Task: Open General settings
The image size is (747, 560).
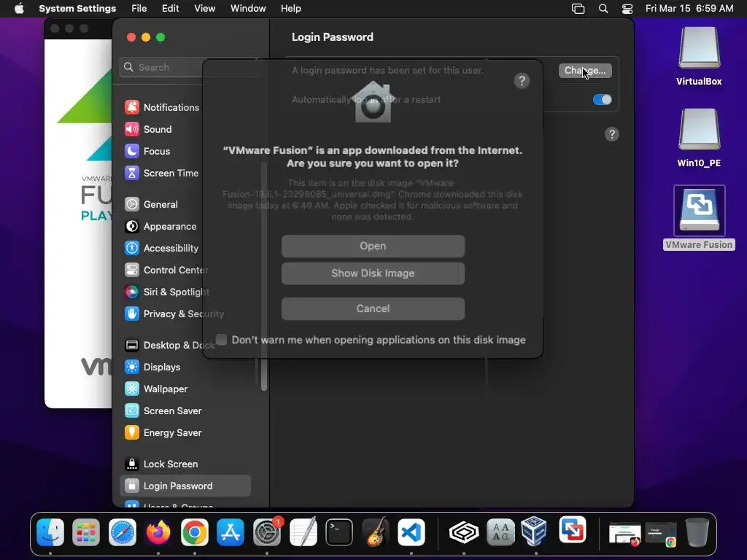Action: click(x=151, y=204)
